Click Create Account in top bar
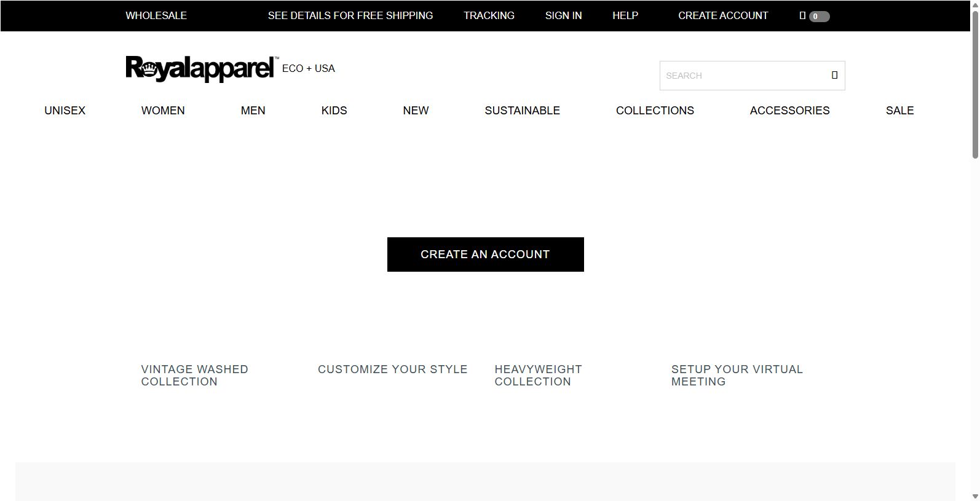 click(x=723, y=15)
